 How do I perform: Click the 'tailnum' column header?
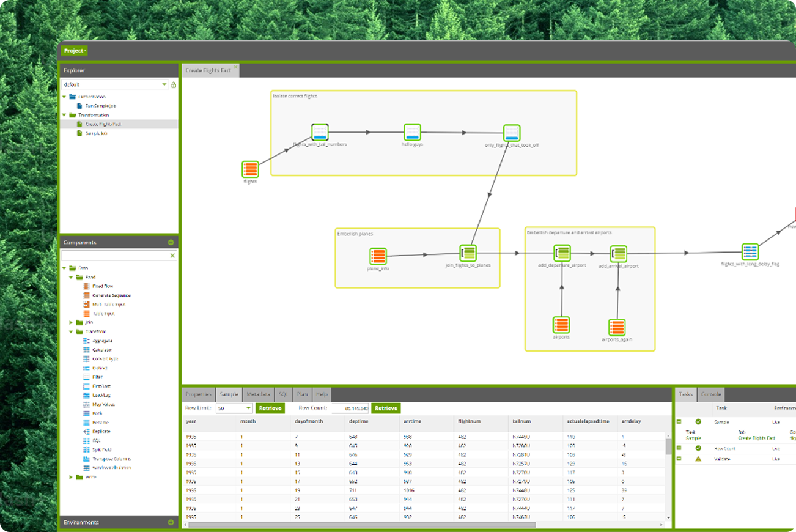(x=520, y=421)
